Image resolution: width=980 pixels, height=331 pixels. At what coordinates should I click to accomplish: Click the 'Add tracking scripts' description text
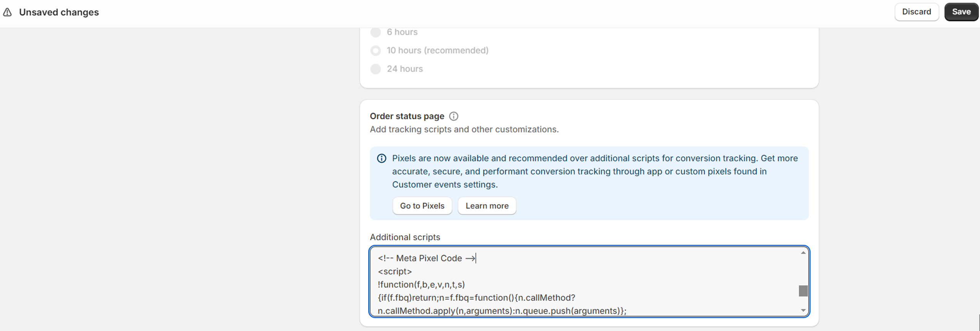464,129
